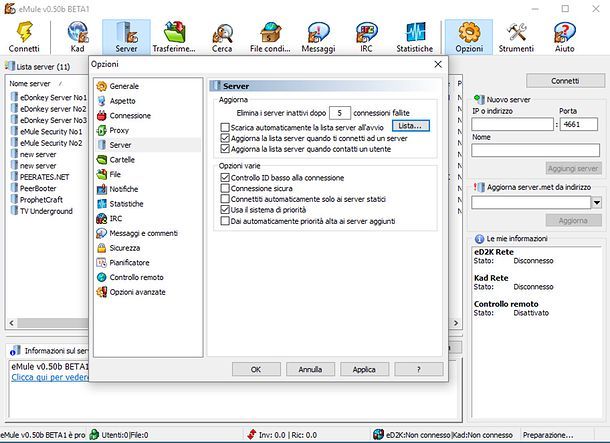Enable Connettiti automaticamente solo ai server statici
Viewport: 610px width, 443px height.
pos(224,199)
